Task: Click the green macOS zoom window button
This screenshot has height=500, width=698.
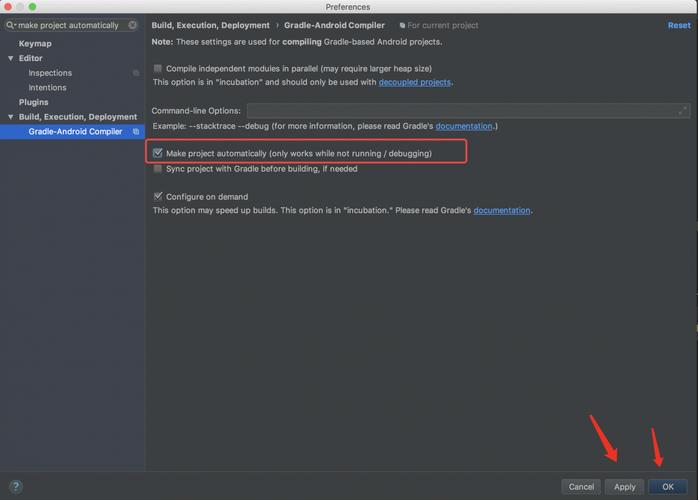Action: 33,6
